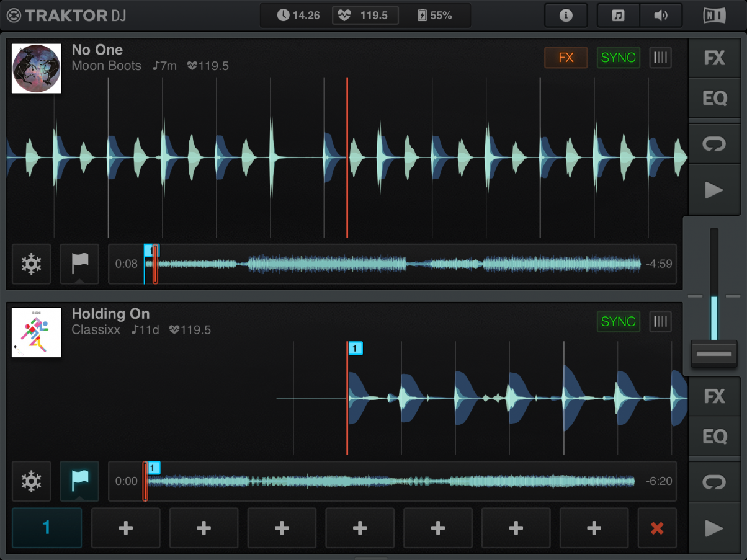The width and height of the screenshot is (747, 560).
Task: Open the FX tab for the top deck
Action: 715,59
